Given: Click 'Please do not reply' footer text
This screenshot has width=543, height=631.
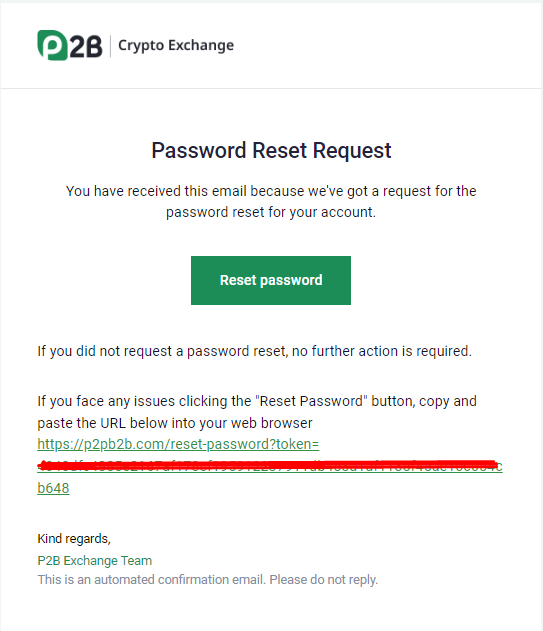Looking at the screenshot, I should tap(324, 579).
